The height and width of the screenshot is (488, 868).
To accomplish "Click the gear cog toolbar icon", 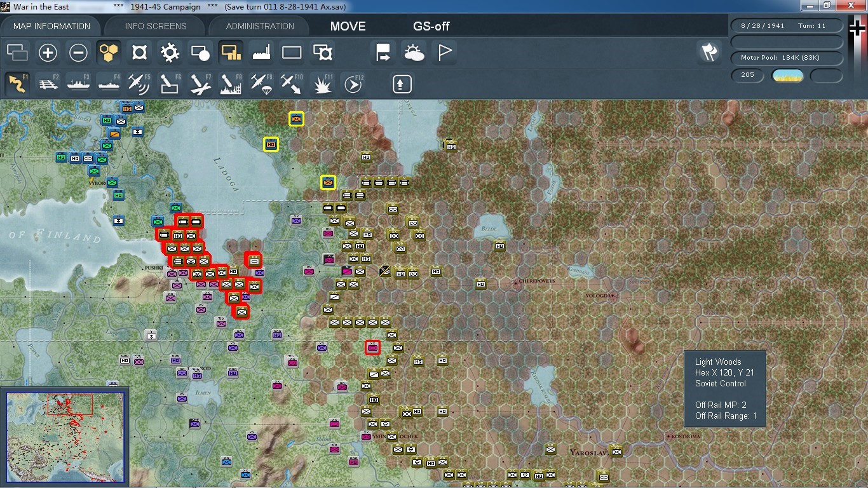I will coord(170,52).
